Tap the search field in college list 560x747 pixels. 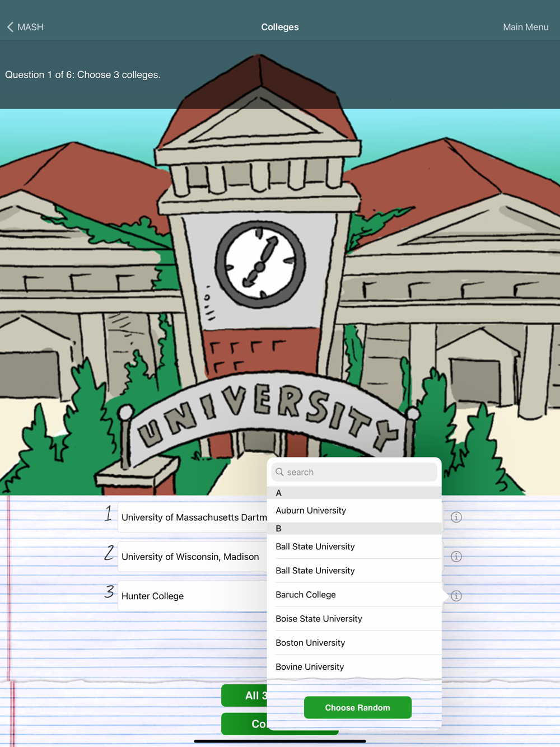pyautogui.click(x=354, y=472)
